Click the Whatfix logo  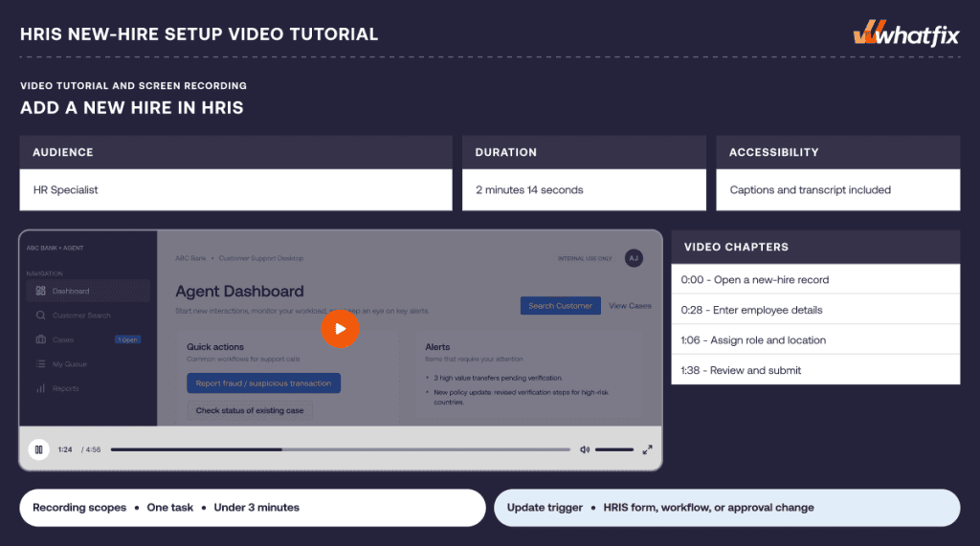[x=906, y=33]
